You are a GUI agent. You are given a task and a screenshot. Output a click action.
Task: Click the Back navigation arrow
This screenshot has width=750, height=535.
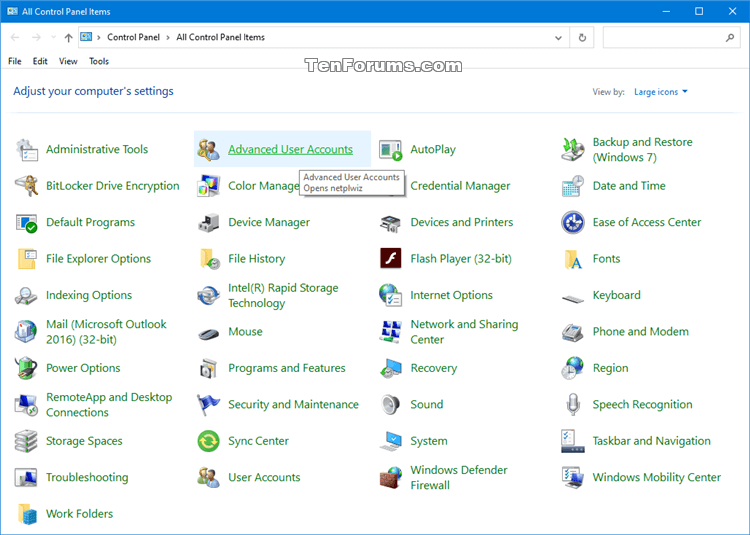[x=15, y=37]
